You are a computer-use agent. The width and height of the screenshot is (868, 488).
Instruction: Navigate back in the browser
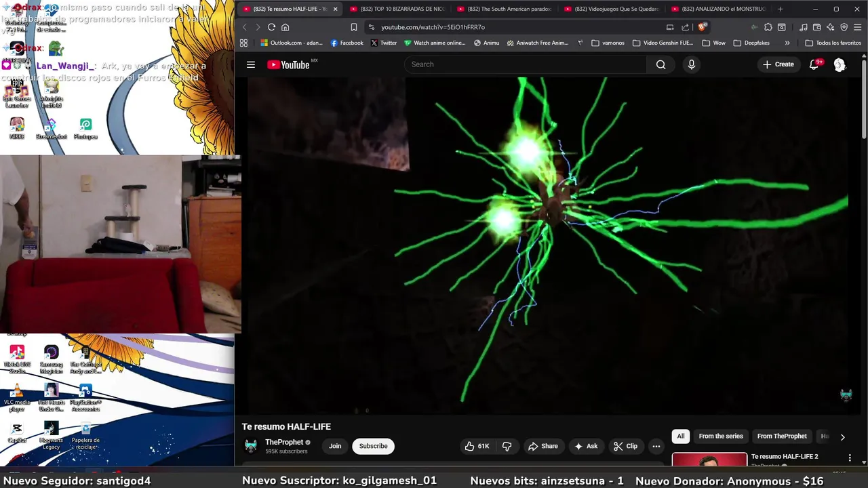pos(245,27)
